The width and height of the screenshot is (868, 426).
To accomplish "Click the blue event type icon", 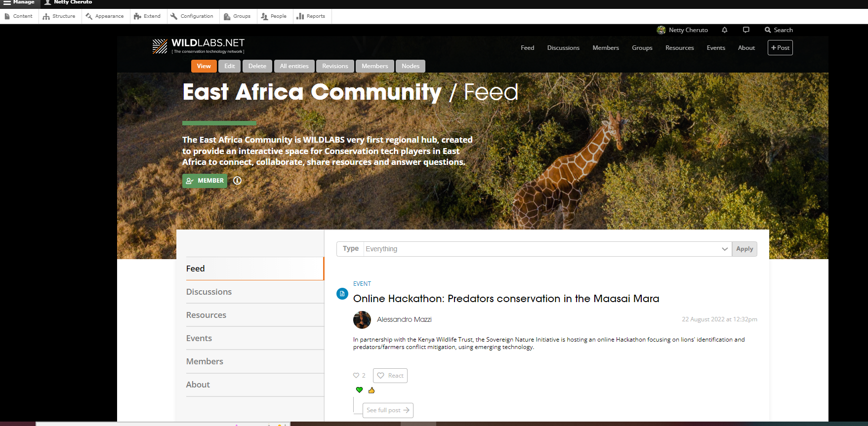I will (342, 294).
